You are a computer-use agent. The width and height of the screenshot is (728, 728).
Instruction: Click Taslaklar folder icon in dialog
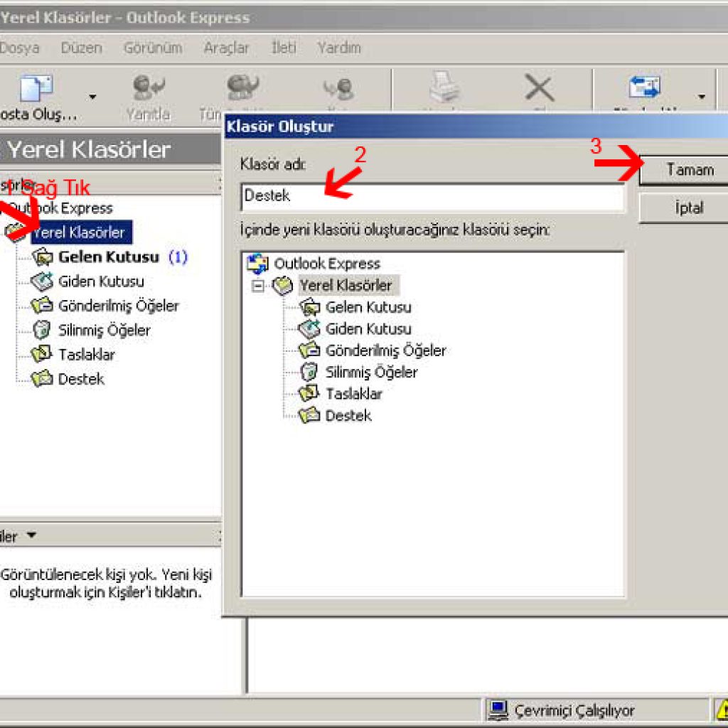click(x=309, y=393)
